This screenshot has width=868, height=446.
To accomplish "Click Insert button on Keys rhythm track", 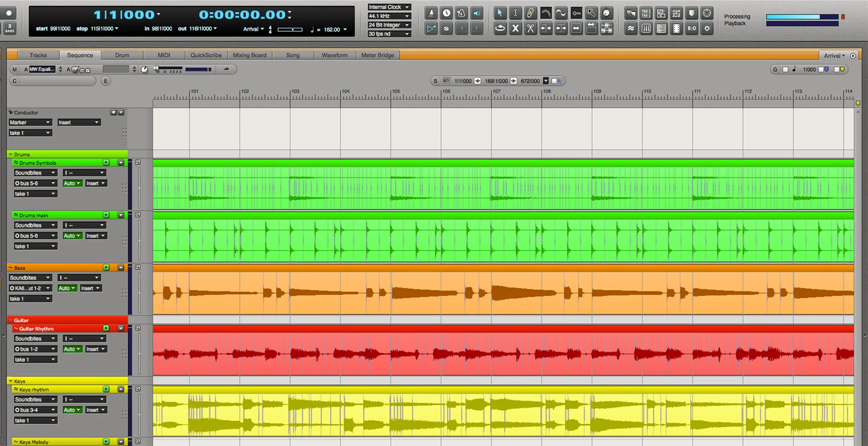I will pos(96,410).
